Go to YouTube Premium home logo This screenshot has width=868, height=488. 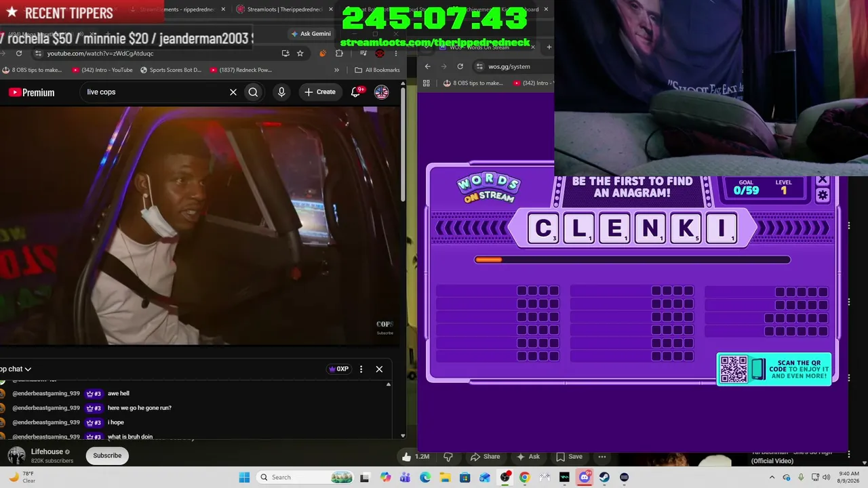(x=31, y=92)
